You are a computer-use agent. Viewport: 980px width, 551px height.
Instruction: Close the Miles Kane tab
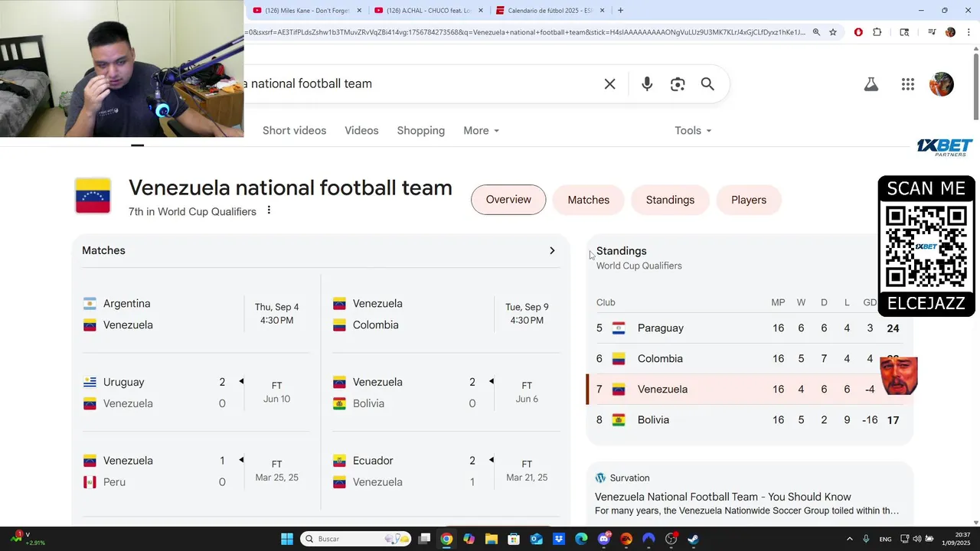coord(359,10)
